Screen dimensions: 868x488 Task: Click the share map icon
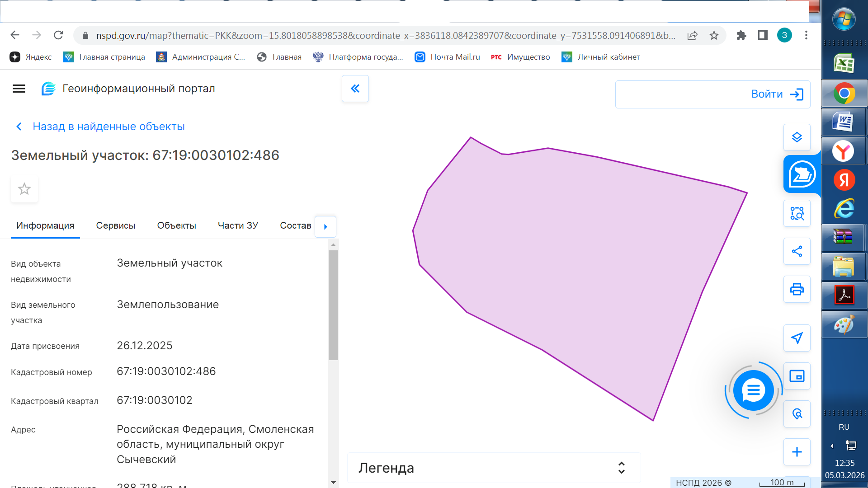[797, 251]
